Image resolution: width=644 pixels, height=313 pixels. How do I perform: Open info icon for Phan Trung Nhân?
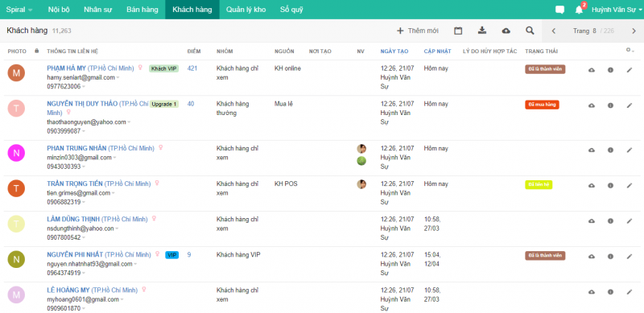(x=610, y=150)
